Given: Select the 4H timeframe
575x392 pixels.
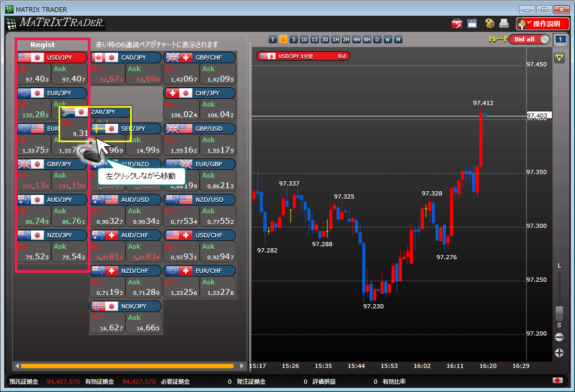Looking at the screenshot, I should [356, 39].
